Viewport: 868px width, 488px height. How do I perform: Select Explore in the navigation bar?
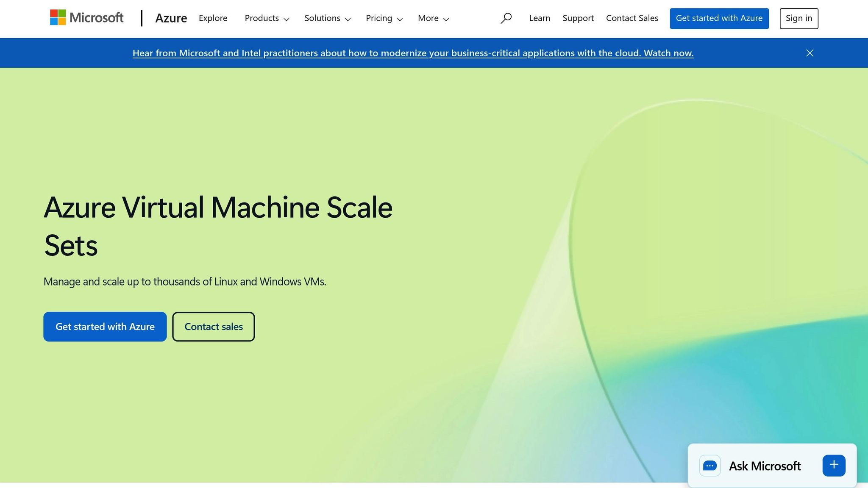coord(213,18)
